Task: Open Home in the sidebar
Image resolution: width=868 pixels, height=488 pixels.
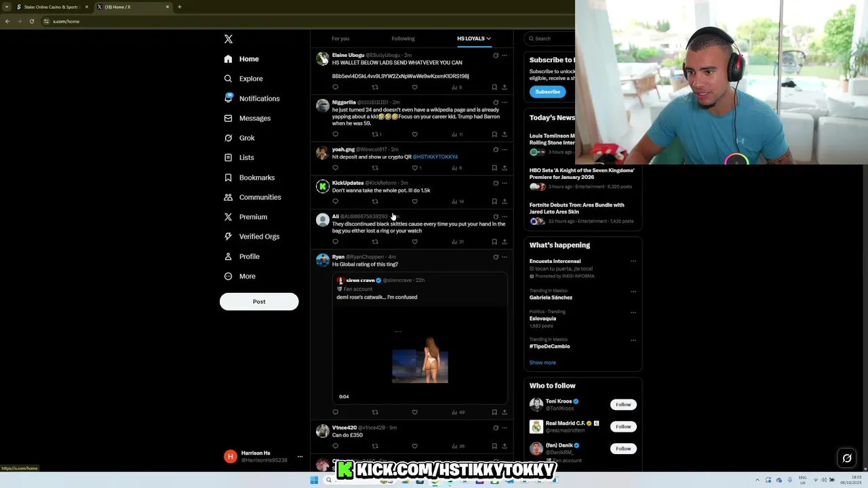Action: coord(241,59)
